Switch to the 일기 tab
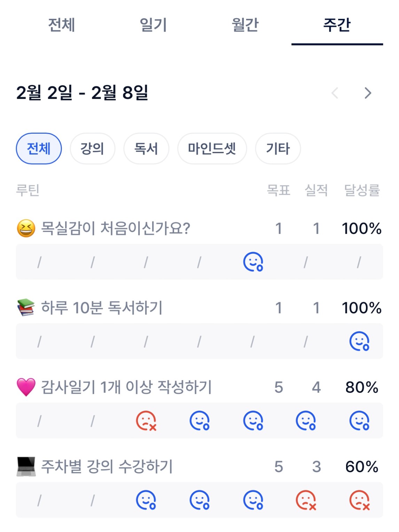The height and width of the screenshot is (532, 399). (153, 25)
